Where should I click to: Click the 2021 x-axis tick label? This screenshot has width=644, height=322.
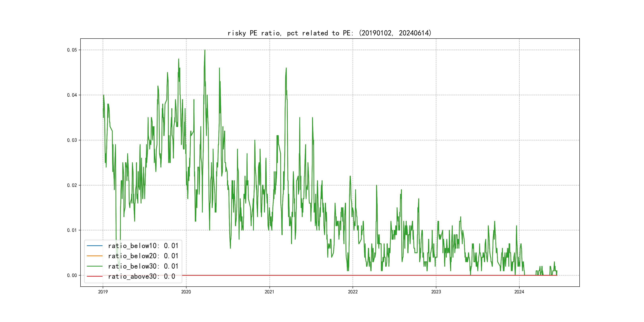pos(269,292)
